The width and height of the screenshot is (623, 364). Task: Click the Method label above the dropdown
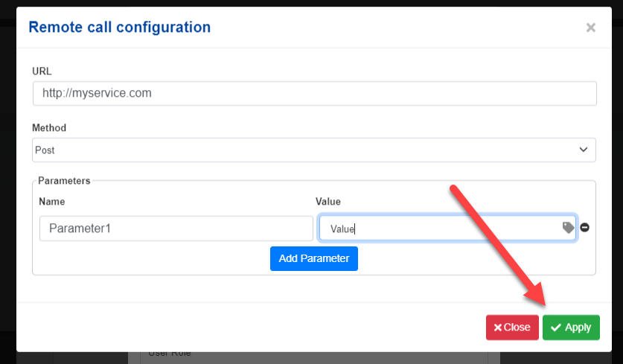click(x=49, y=127)
